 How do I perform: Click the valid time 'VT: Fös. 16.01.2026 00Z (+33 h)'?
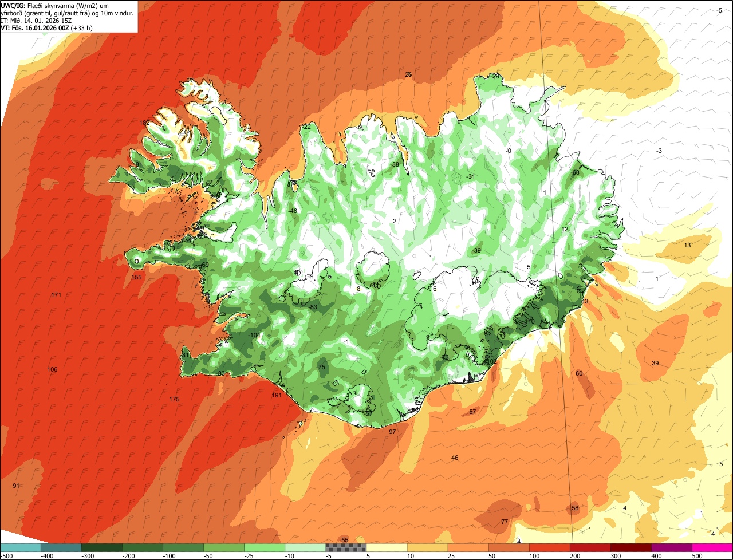47,27
